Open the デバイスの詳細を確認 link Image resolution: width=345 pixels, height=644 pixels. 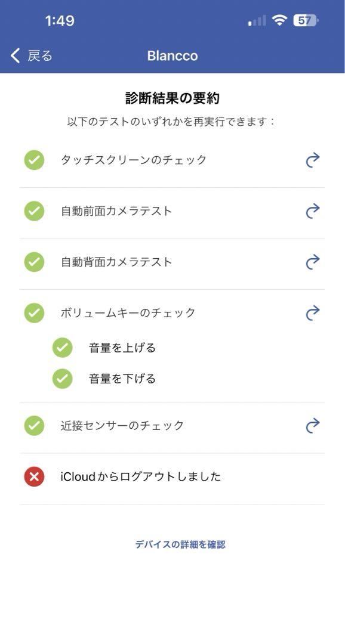pyautogui.click(x=180, y=544)
